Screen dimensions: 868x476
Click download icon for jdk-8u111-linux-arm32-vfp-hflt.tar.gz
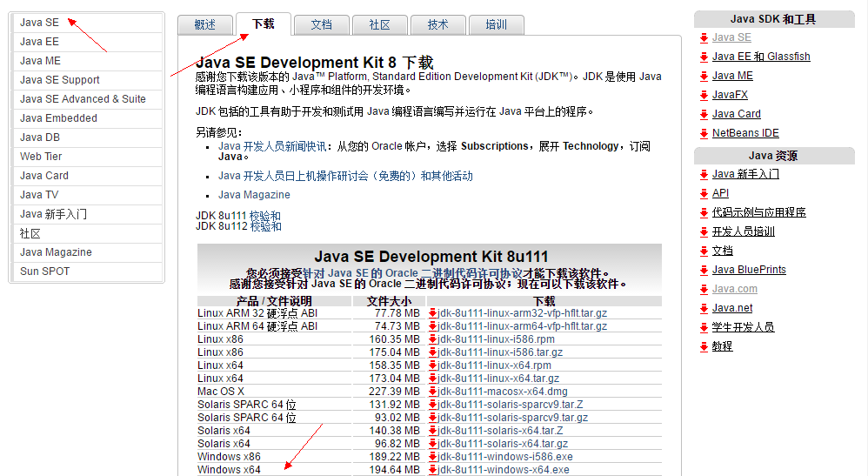click(x=432, y=313)
